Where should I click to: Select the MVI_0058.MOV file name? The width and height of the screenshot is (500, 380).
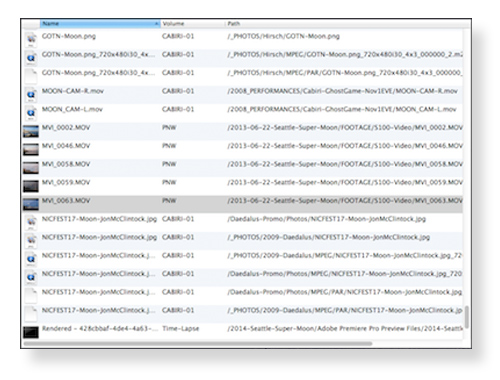(x=66, y=164)
